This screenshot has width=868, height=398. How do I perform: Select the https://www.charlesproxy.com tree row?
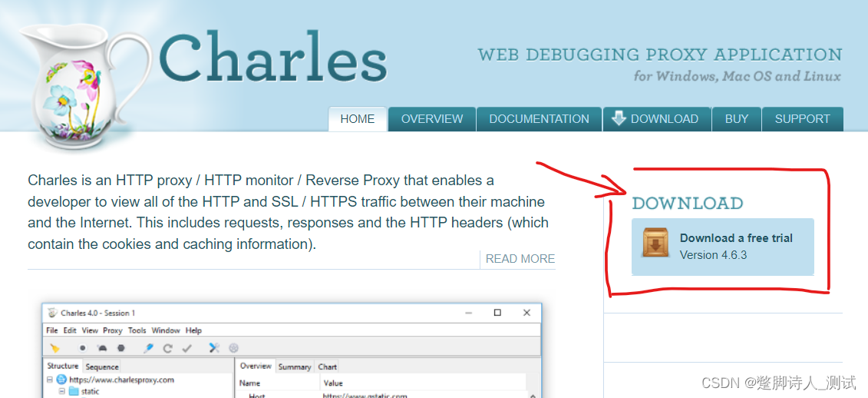click(x=111, y=380)
